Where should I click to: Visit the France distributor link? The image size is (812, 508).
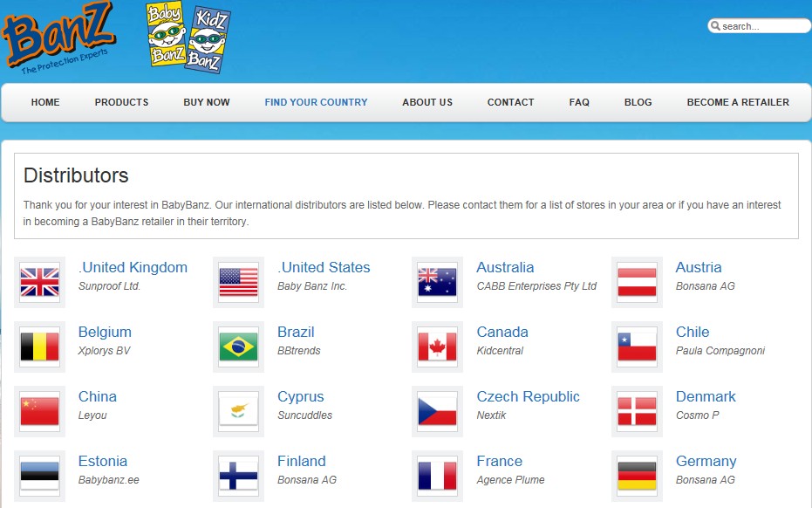point(499,461)
